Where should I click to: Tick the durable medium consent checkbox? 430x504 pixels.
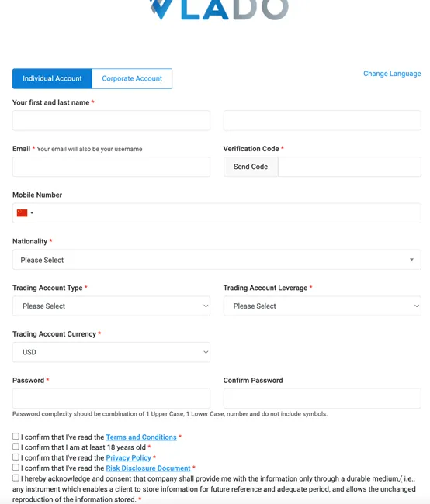pos(16,478)
